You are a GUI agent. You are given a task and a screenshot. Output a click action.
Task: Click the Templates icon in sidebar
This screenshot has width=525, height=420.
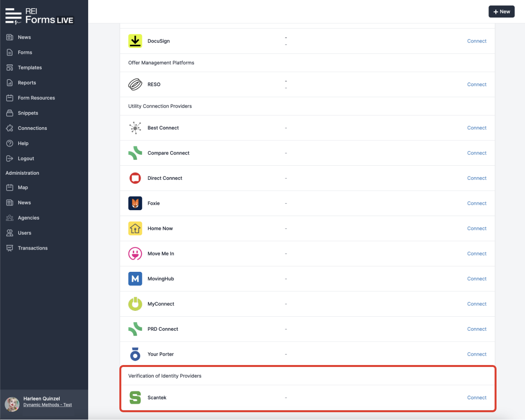[x=10, y=68]
